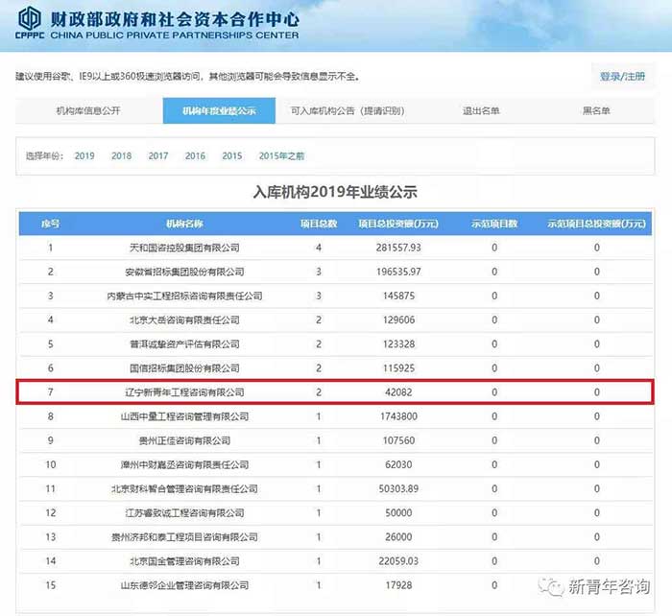This screenshot has width=672, height=616.
Task: Click the 财政部政府和社会资本合作中心 site title
Action: [x=175, y=19]
